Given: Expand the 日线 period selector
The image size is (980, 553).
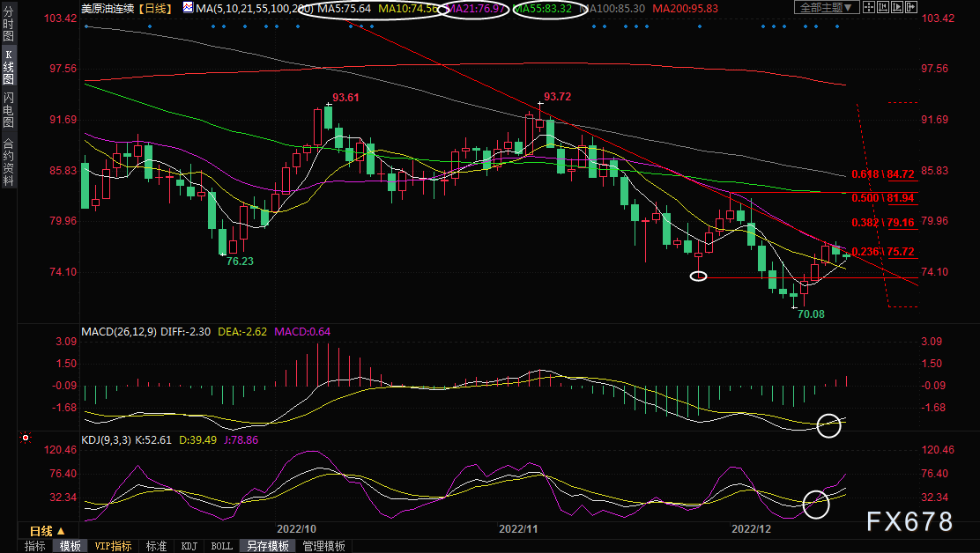Looking at the screenshot, I should point(48,531).
